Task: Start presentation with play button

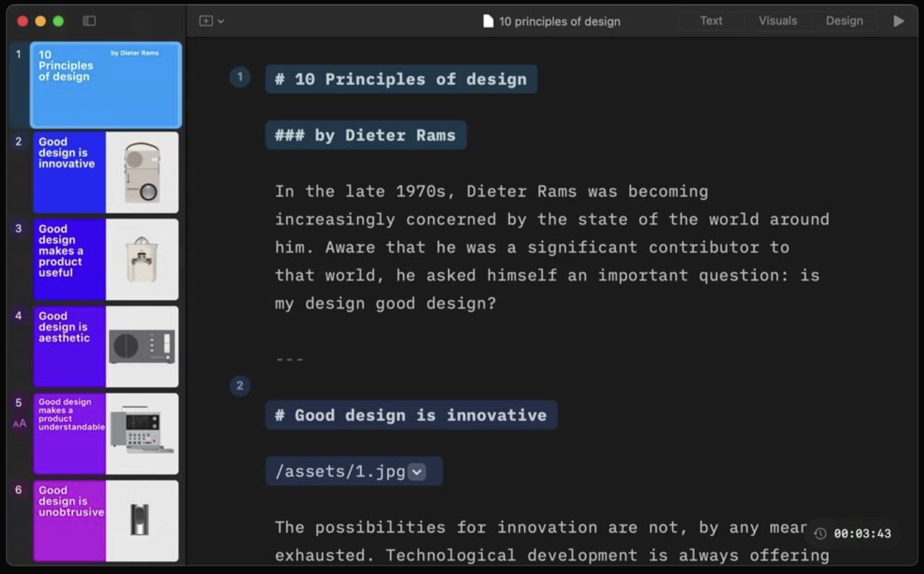Action: (898, 21)
